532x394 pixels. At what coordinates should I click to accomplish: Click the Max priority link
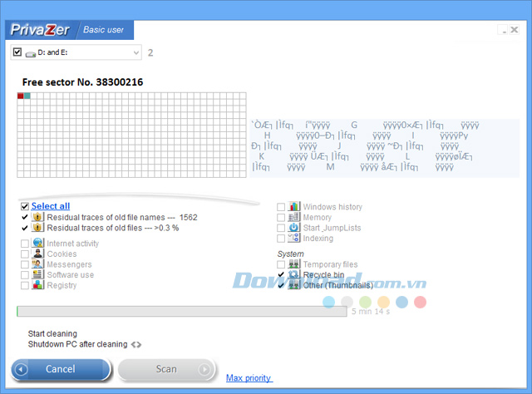pos(249,377)
